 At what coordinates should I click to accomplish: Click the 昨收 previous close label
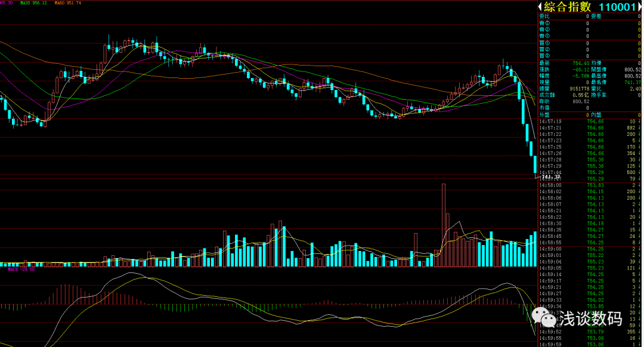pyautogui.click(x=544, y=101)
